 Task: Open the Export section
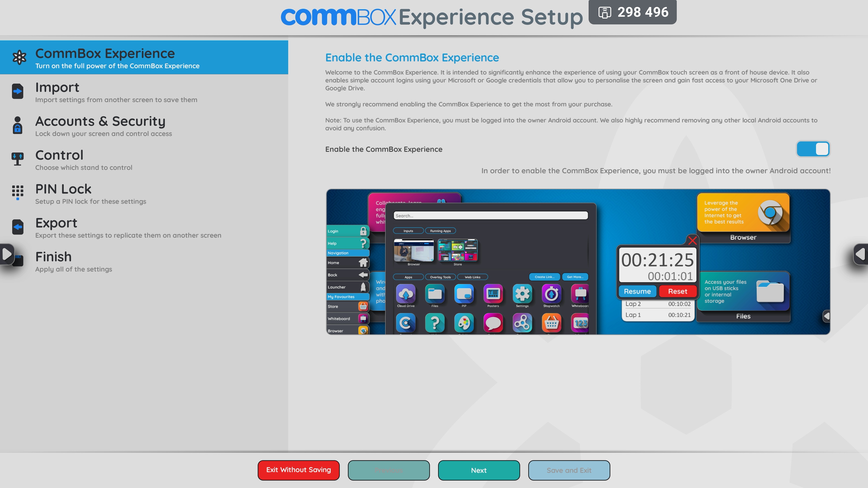tap(144, 227)
